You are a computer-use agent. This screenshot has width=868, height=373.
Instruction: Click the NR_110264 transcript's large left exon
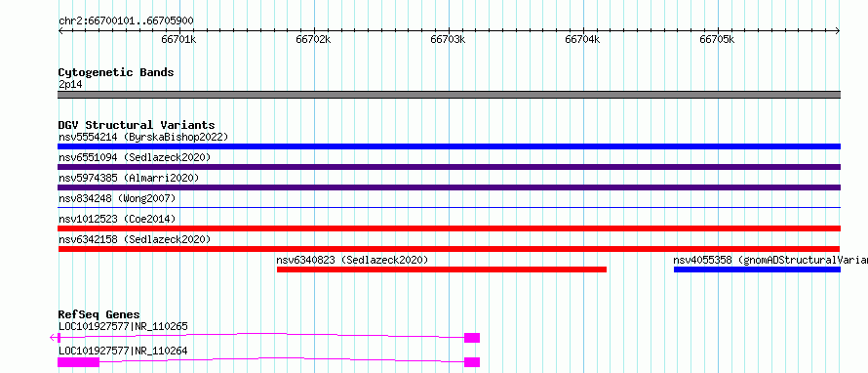pyautogui.click(x=79, y=362)
